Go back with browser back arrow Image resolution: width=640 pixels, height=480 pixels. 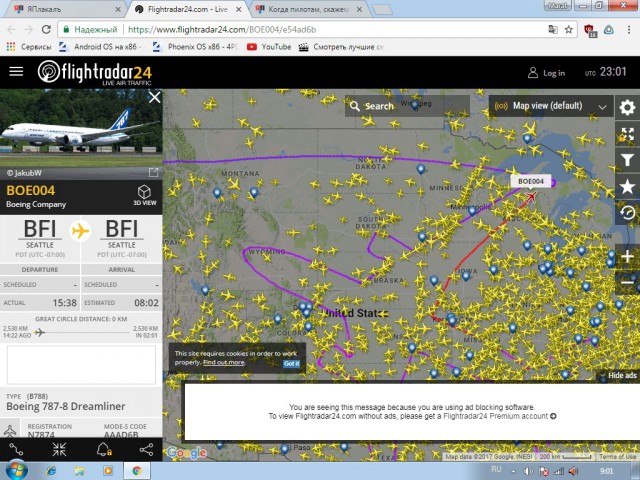11,29
